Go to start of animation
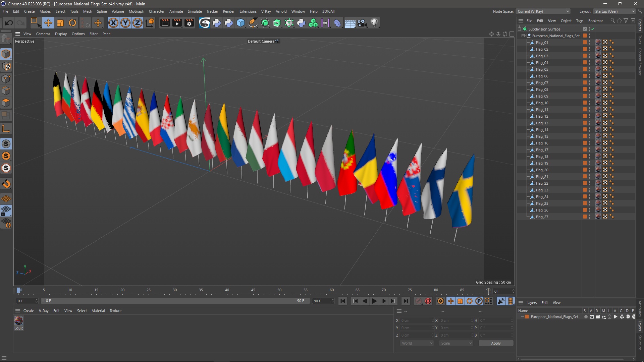 tap(343, 301)
